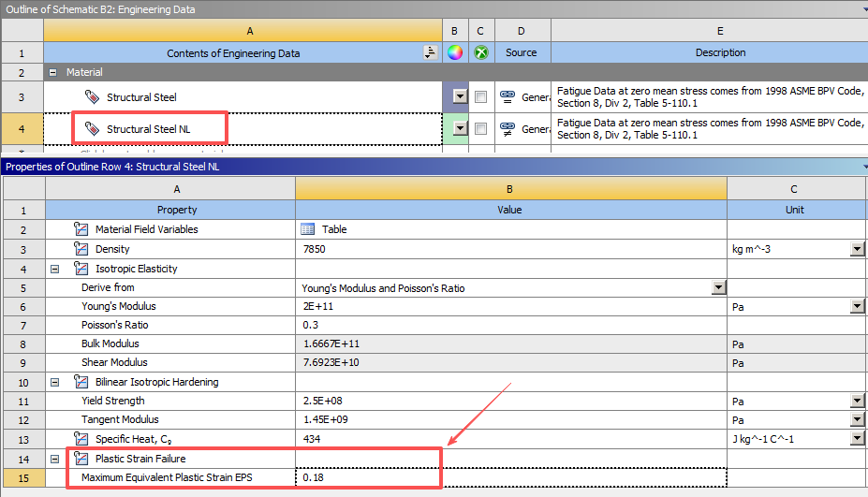Toggle the checkbox in Structural Steel NL row
868x497 pixels.
pos(481,129)
